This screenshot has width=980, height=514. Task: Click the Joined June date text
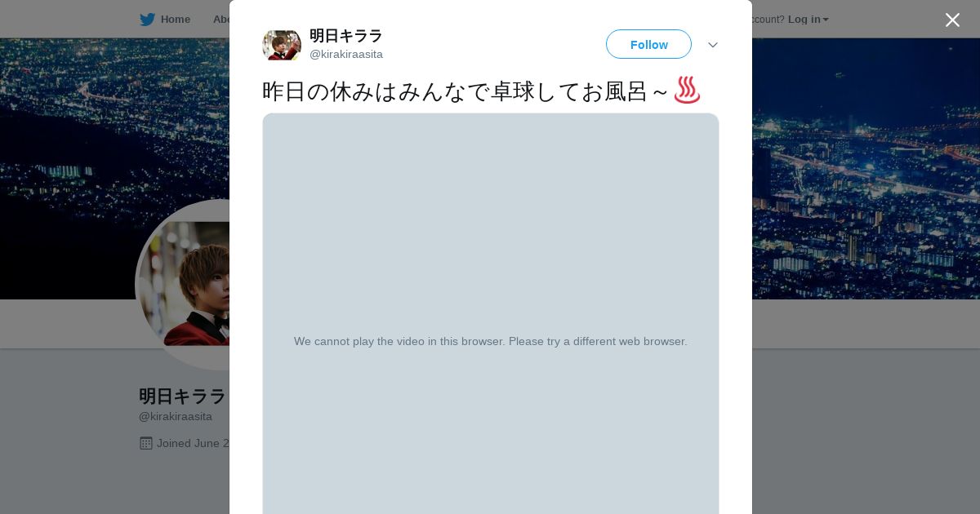[x=194, y=443]
